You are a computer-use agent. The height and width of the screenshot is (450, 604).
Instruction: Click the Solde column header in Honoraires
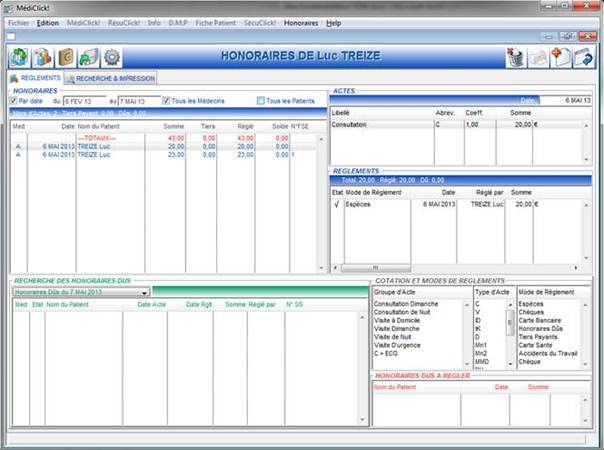[x=280, y=126]
